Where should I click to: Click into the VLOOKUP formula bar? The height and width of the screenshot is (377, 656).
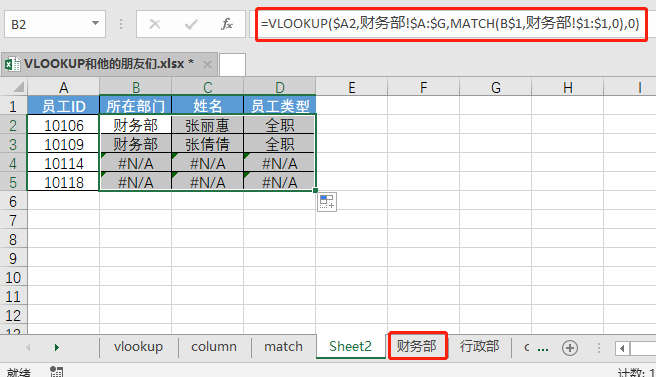click(451, 24)
